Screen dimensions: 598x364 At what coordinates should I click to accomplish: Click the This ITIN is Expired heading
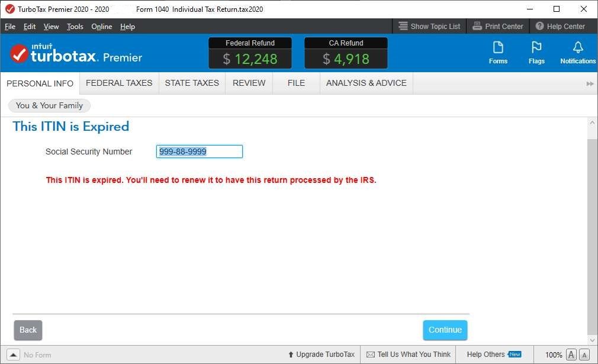click(71, 127)
